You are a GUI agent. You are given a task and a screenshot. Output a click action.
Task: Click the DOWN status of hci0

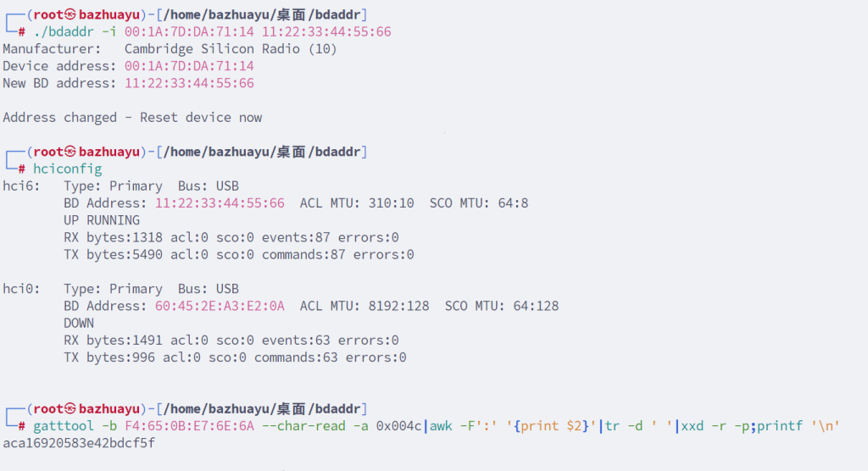(x=79, y=323)
